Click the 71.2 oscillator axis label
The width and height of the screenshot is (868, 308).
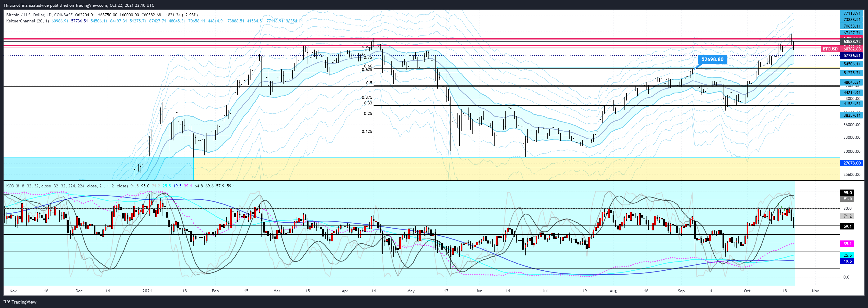[847, 216]
